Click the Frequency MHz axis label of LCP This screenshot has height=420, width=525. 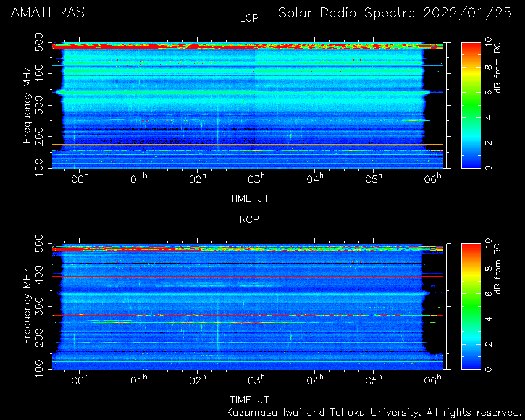point(27,105)
